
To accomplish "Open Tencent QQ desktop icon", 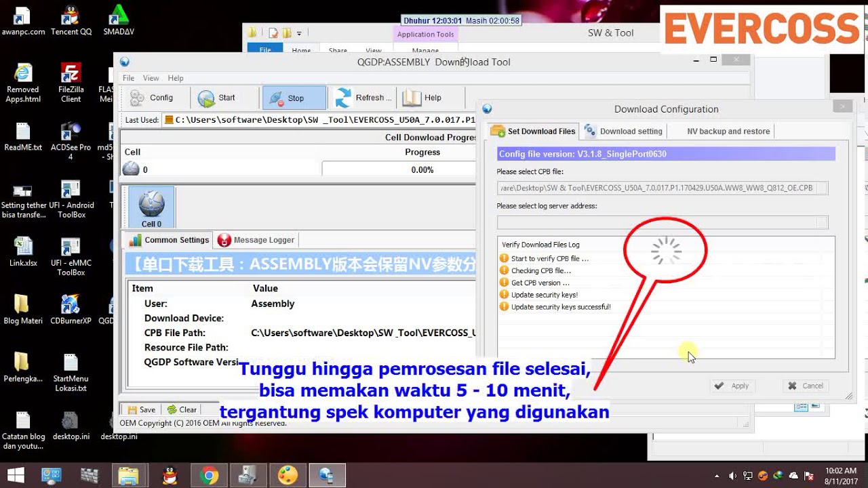I will [71, 20].
